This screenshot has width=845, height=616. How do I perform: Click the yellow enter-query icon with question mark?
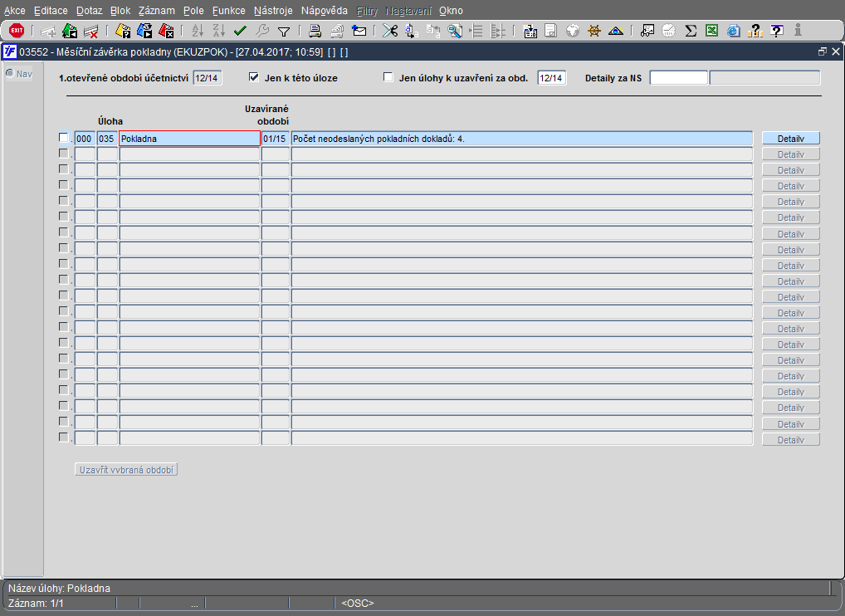point(123,31)
